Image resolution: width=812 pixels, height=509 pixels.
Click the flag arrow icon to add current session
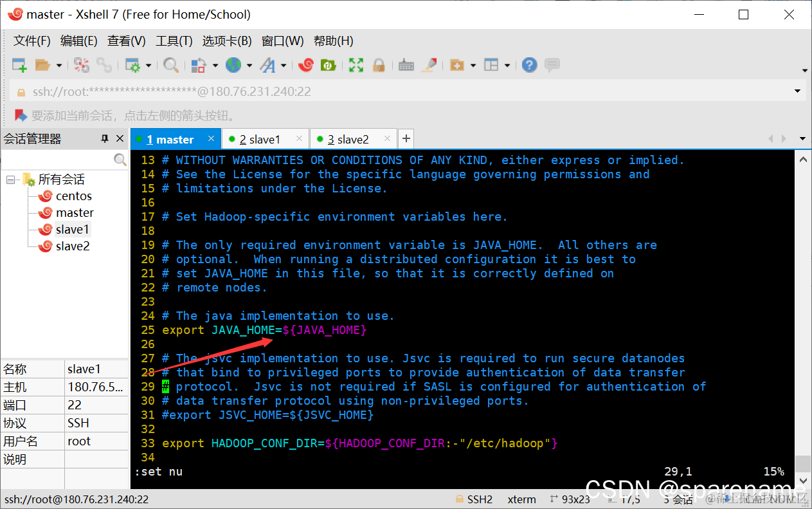point(21,116)
